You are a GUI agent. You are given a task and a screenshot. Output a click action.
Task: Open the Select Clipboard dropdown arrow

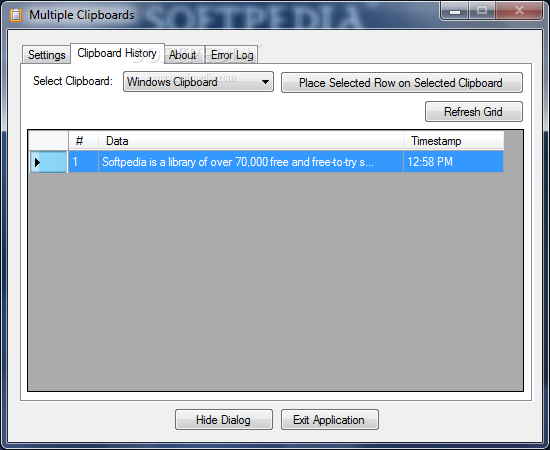click(266, 82)
